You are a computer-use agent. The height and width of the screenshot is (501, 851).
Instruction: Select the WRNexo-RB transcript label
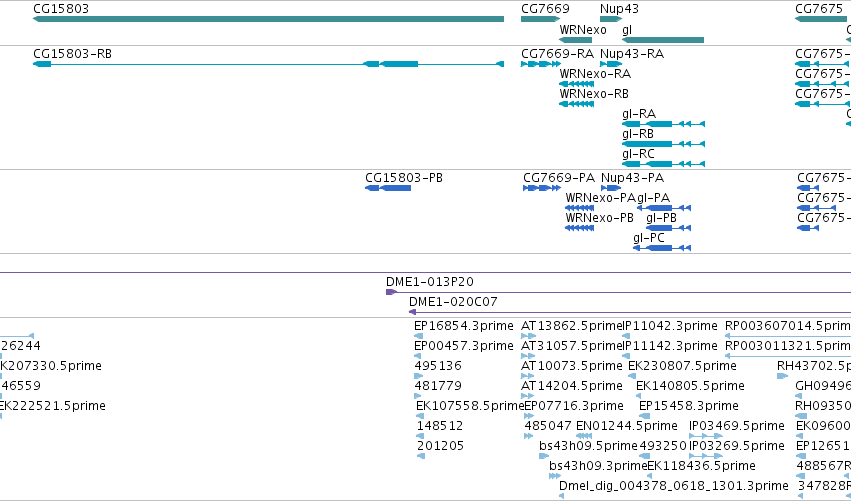(594, 94)
